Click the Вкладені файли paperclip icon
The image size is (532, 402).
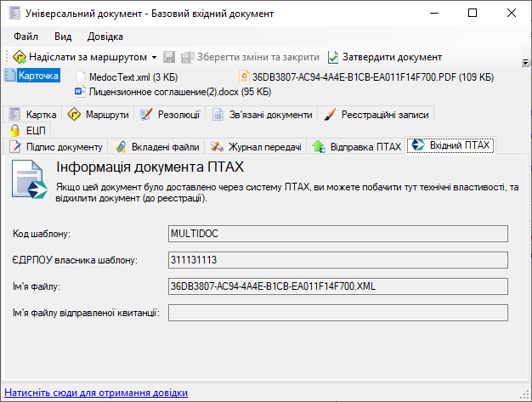pos(120,146)
